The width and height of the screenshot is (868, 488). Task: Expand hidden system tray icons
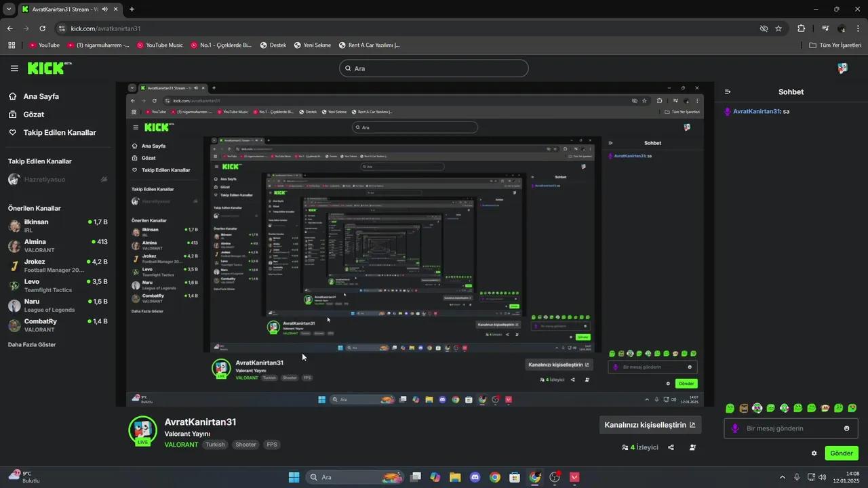coord(782,477)
